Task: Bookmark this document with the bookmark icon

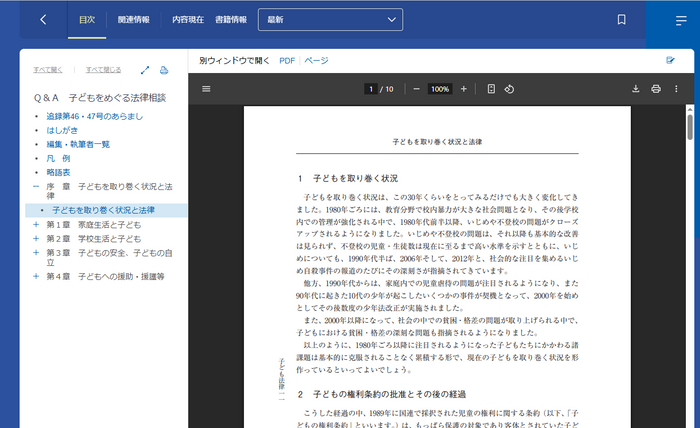Action: (x=621, y=20)
